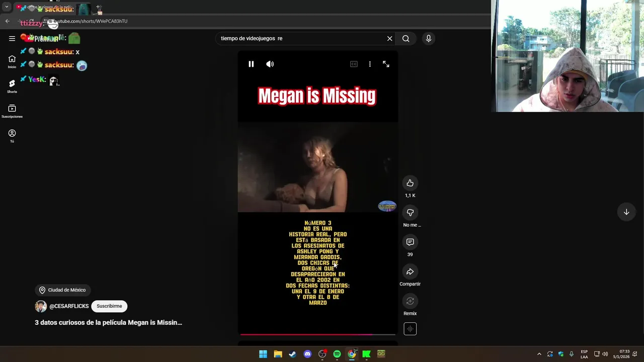
Task: Open the @CESARFLICKS channel link
Action: tap(69, 306)
